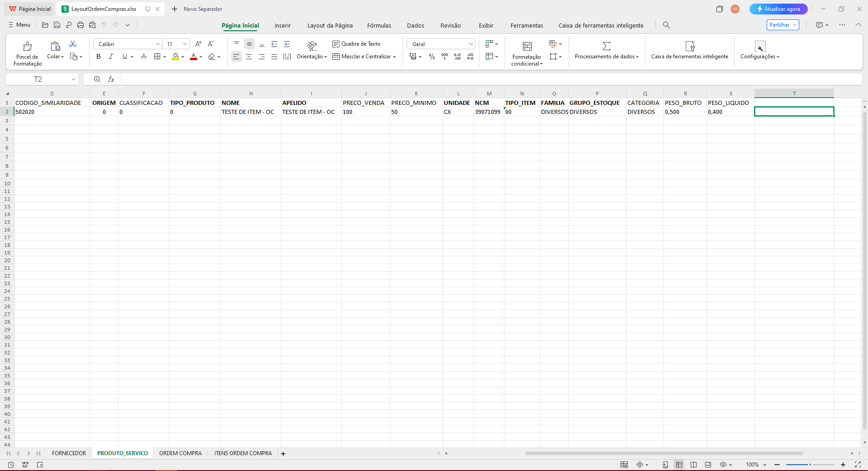Viewport: 868px width, 471px height.
Task: Click the zoom magnifier icon in formula bar
Action: pos(97,79)
